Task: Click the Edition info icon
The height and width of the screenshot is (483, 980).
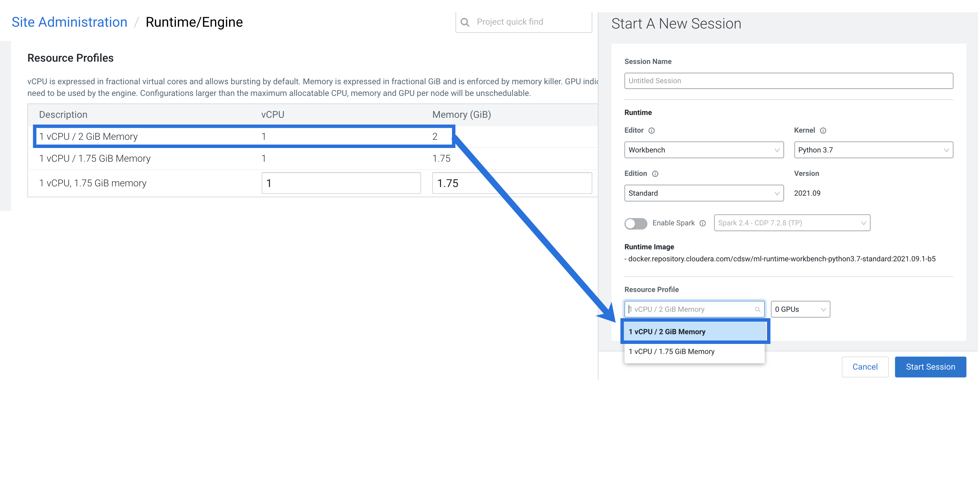Action: click(x=655, y=174)
